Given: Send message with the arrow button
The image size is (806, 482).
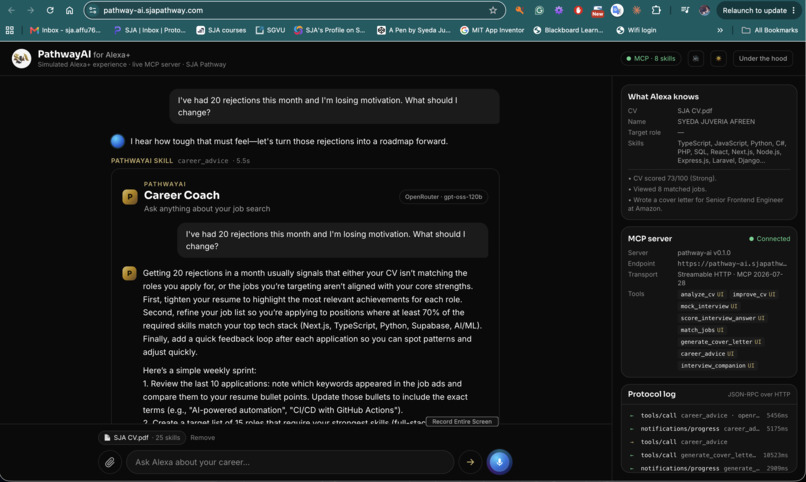Looking at the screenshot, I should click(x=470, y=462).
